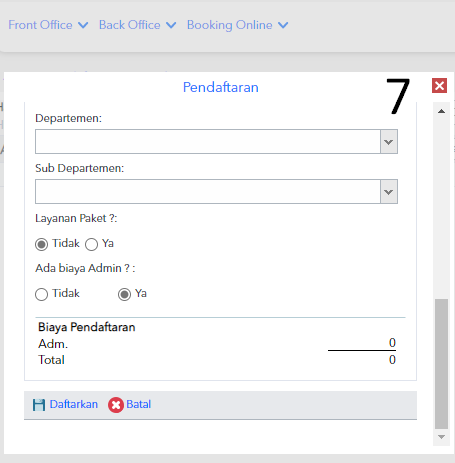This screenshot has width=455, height=463.
Task: Select Ya for Ada biaya Admin
Action: click(124, 294)
